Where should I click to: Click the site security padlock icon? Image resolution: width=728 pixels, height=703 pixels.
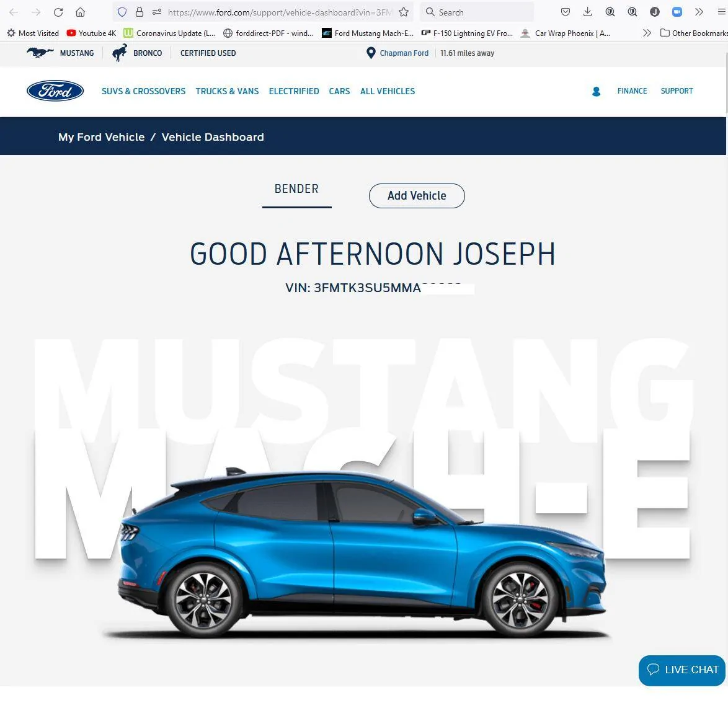click(x=140, y=12)
